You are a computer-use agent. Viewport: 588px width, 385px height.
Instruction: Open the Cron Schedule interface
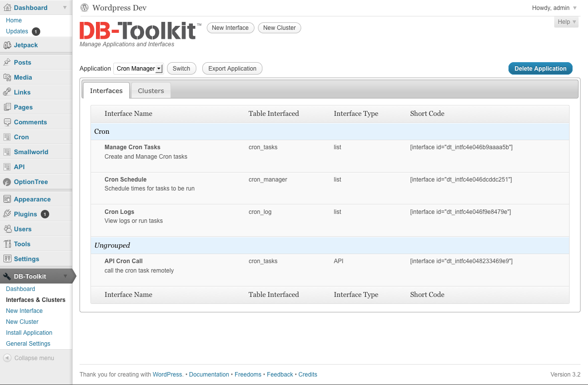coord(126,180)
